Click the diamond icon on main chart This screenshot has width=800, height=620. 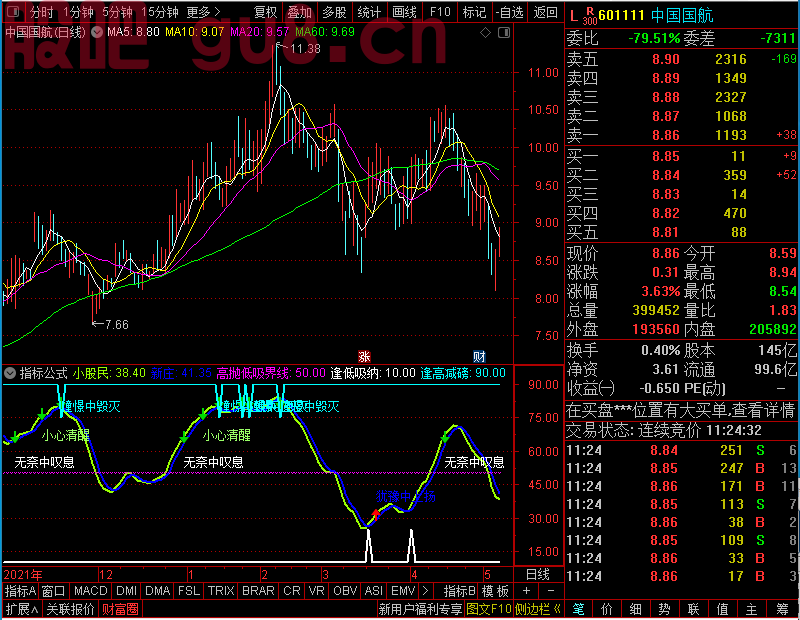coord(485,33)
